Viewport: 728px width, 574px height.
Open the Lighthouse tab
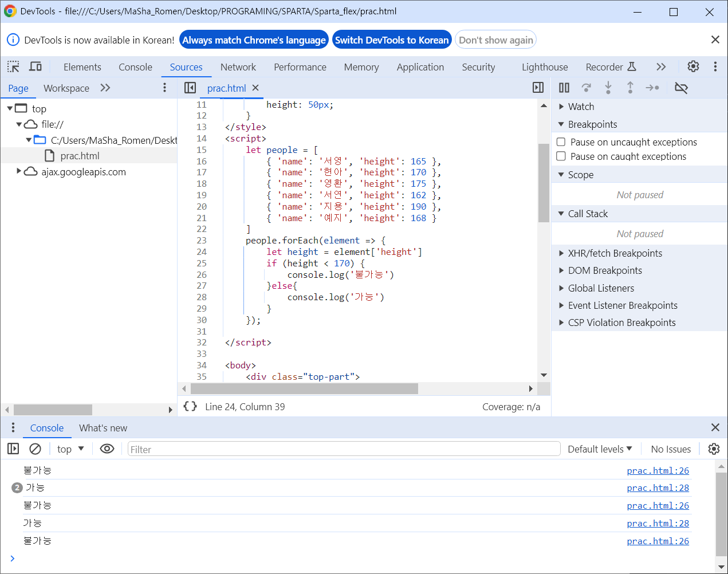coord(544,67)
